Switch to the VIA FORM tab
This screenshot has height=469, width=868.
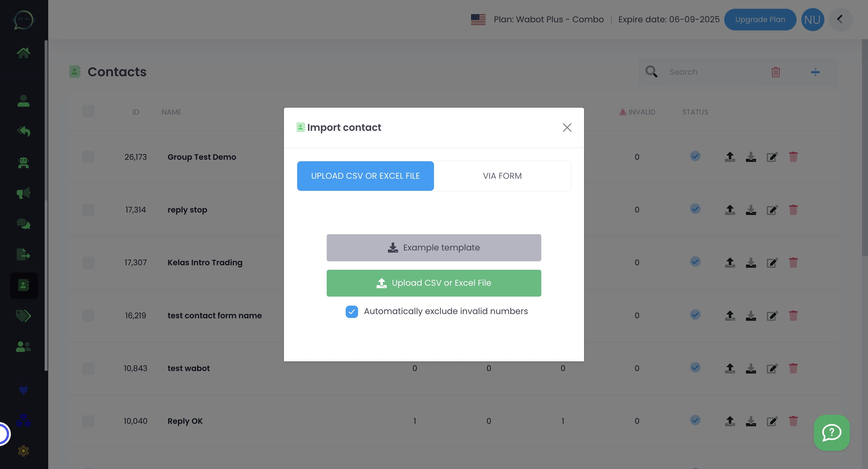[502, 176]
